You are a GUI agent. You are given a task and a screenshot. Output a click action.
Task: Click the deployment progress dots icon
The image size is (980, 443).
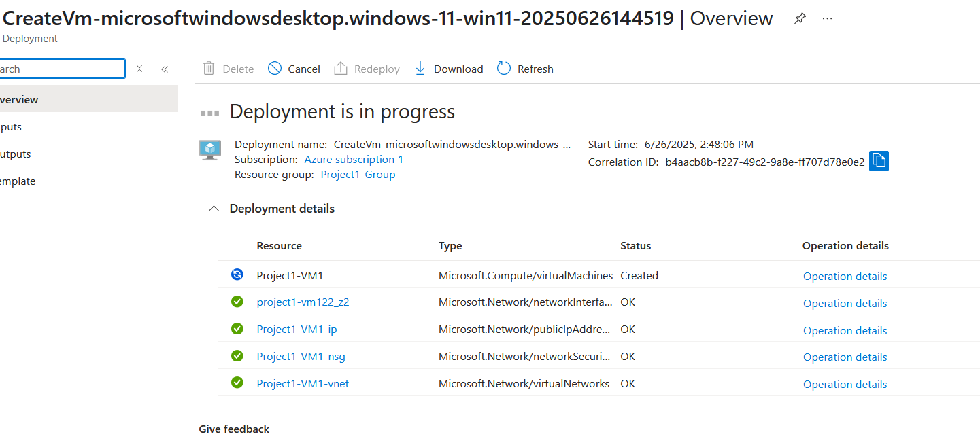tap(209, 113)
